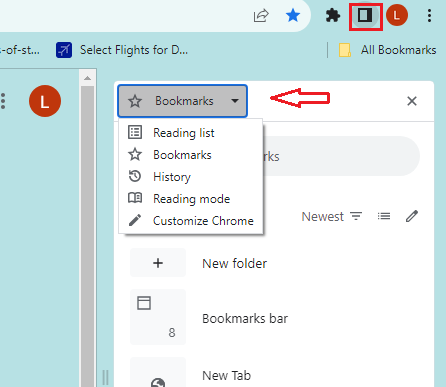This screenshot has width=446, height=387.
Task: Click the edit bookmarks pencil icon
Action: point(412,217)
